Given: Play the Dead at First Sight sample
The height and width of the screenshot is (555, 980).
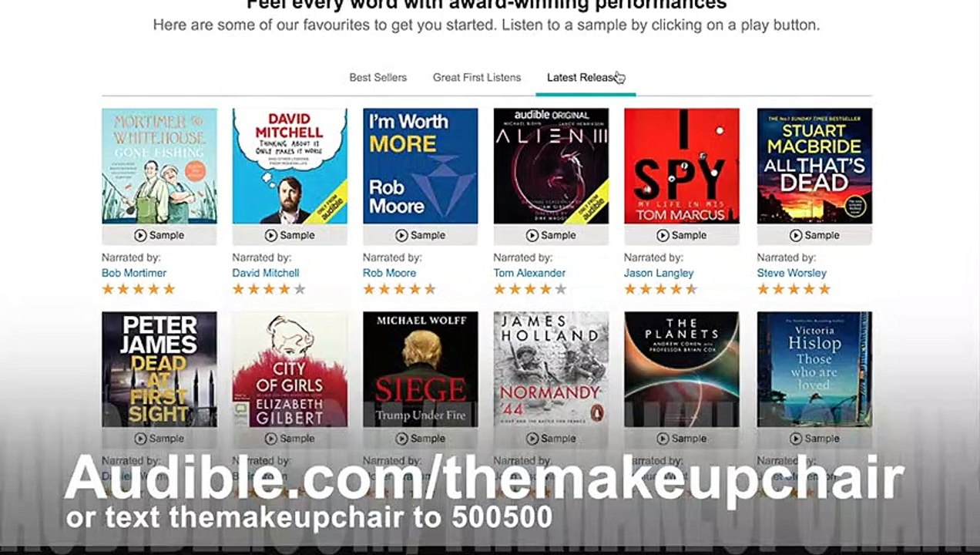Looking at the screenshot, I should 159,439.
